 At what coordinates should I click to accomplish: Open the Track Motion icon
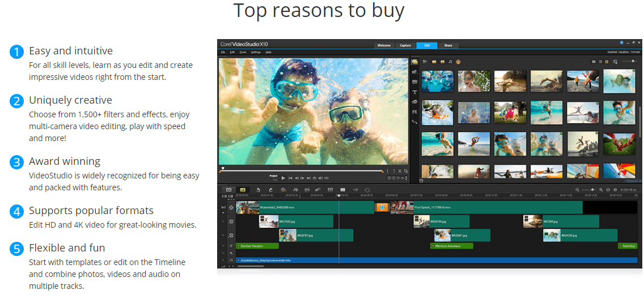pyautogui.click(x=318, y=190)
